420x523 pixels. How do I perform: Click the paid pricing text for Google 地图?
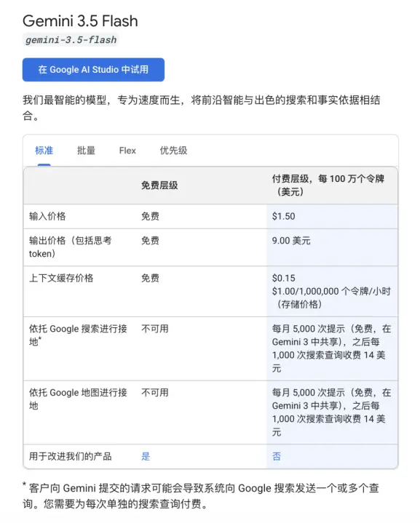pyautogui.click(x=331, y=412)
